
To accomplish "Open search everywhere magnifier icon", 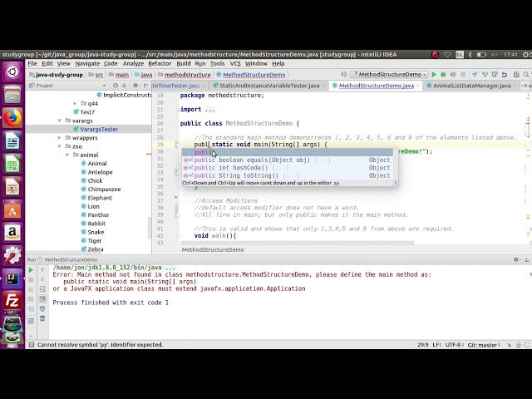I will pyautogui.click(x=526, y=74).
